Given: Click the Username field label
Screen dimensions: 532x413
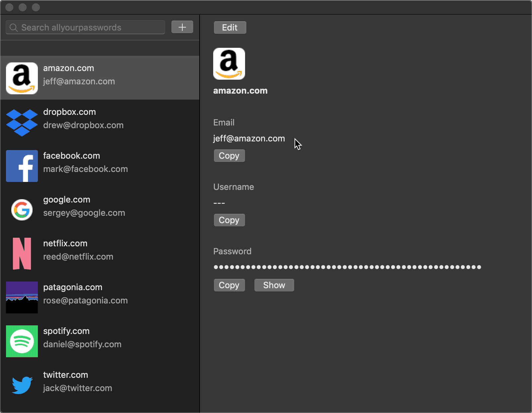Looking at the screenshot, I should pos(233,187).
